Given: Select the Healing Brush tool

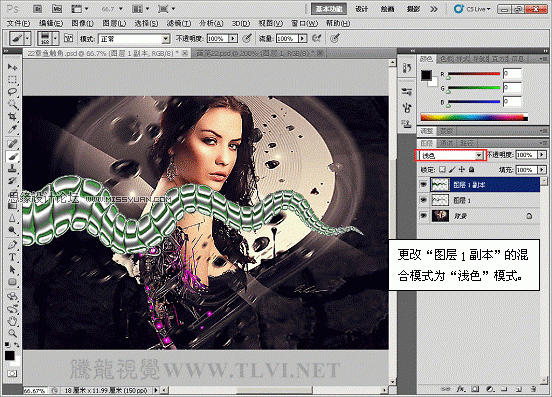Looking at the screenshot, I should point(12,144).
